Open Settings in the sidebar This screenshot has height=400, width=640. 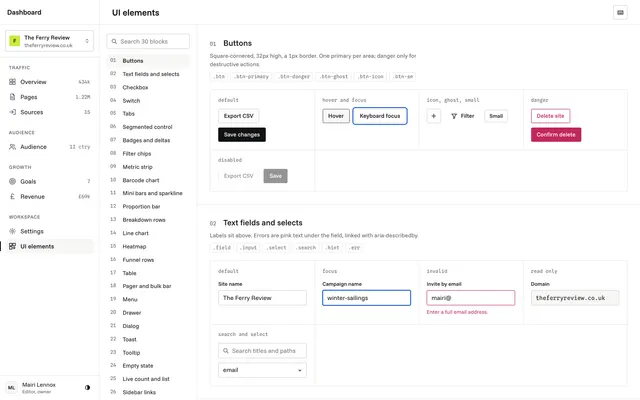[x=49, y=231]
